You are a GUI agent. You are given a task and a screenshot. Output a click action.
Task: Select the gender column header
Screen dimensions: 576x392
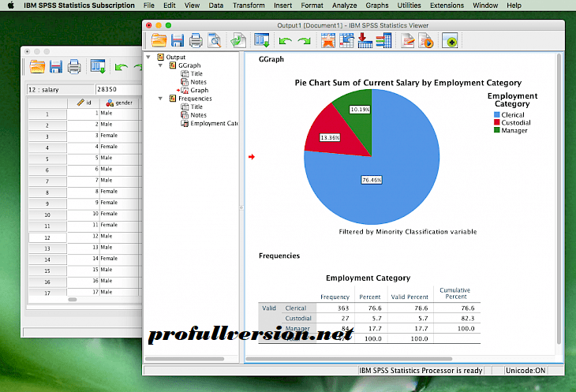119,103
